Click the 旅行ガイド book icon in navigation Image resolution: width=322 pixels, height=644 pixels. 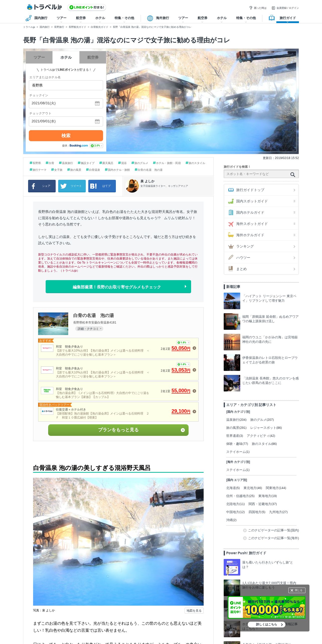pyautogui.click(x=272, y=18)
